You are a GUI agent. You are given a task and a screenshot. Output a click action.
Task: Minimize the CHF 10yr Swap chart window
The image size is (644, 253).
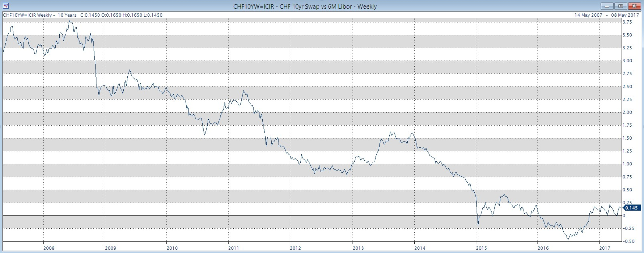pyautogui.click(x=607, y=6)
